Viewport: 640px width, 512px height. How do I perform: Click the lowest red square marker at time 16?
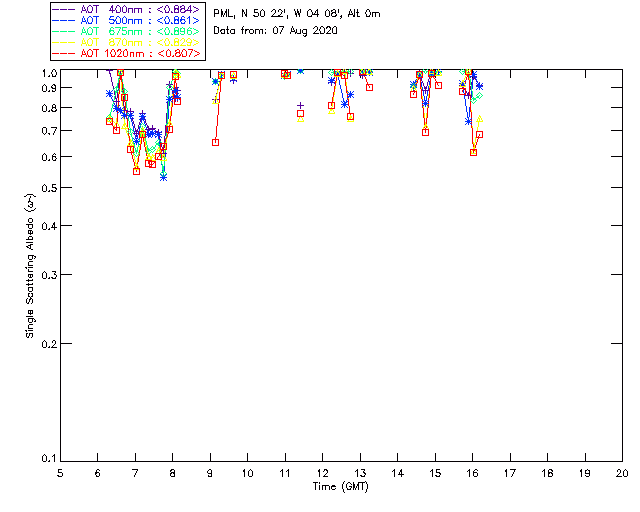[473, 152]
